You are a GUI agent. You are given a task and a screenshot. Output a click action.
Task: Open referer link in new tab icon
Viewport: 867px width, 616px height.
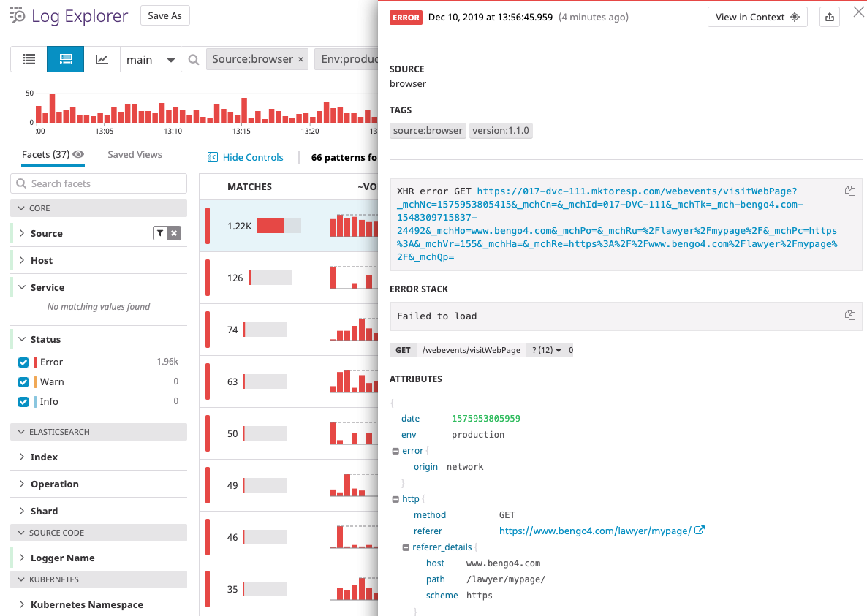pyautogui.click(x=700, y=531)
